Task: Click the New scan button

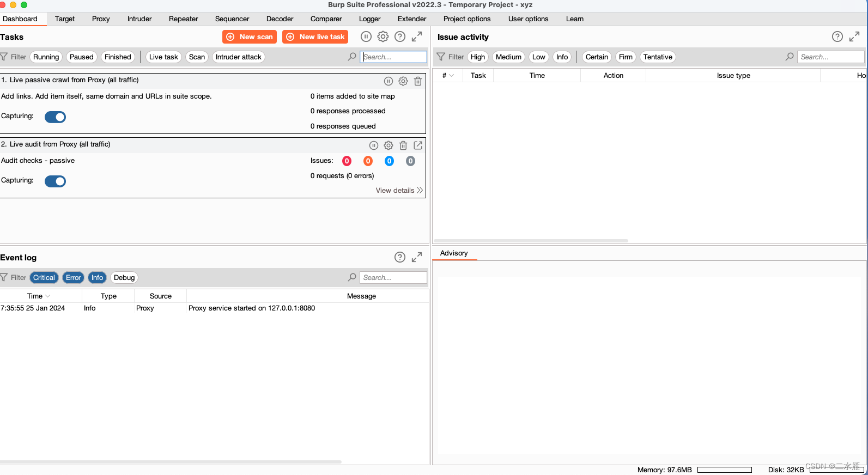Action: click(250, 36)
